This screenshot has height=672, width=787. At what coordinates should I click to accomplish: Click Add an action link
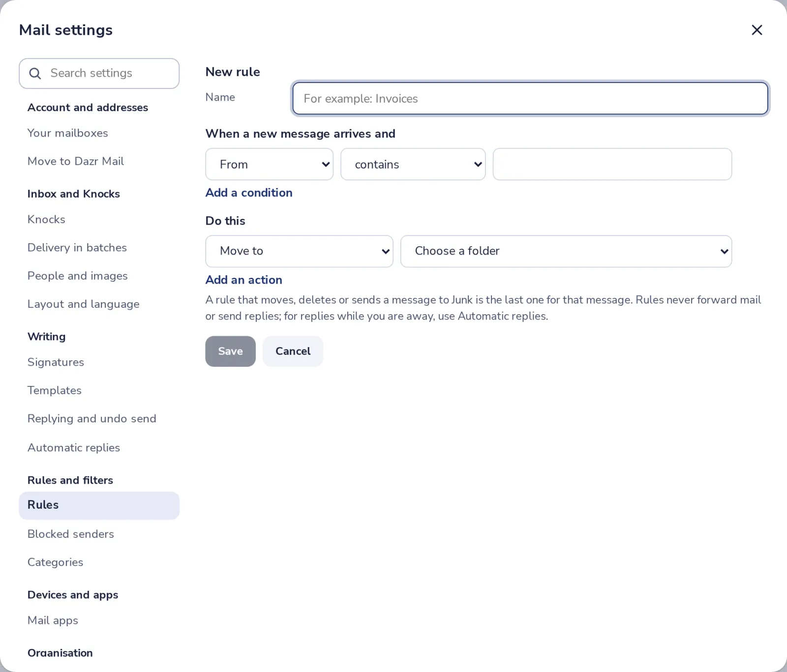244,280
